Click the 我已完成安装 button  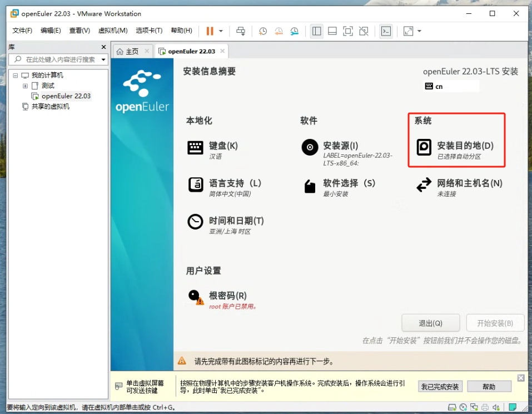pyautogui.click(x=440, y=387)
